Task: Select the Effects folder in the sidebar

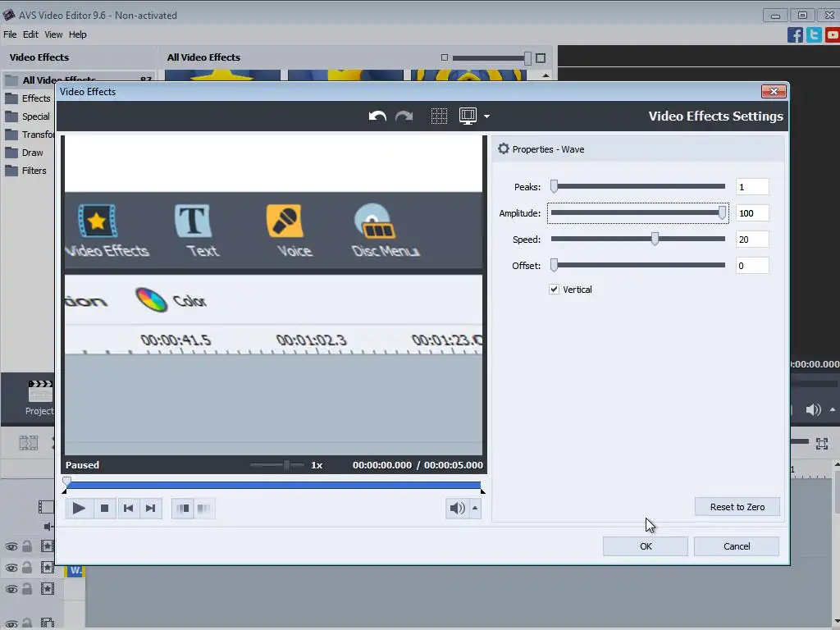Action: pos(29,98)
